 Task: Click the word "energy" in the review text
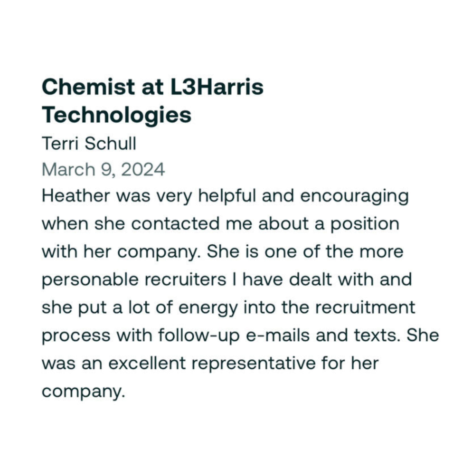(x=208, y=308)
